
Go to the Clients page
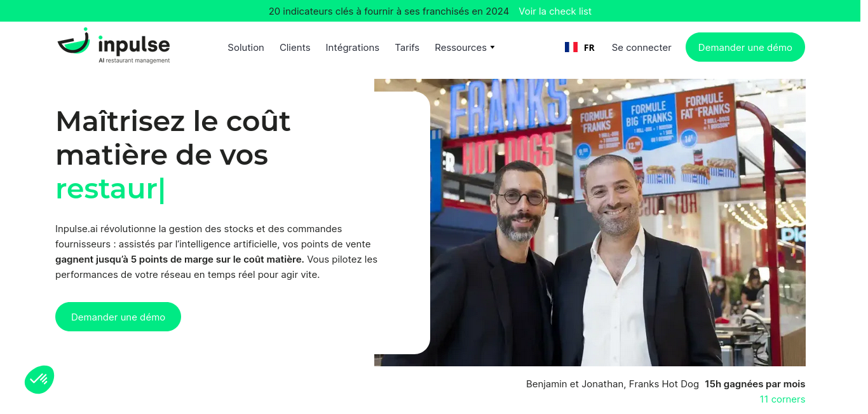(x=295, y=48)
